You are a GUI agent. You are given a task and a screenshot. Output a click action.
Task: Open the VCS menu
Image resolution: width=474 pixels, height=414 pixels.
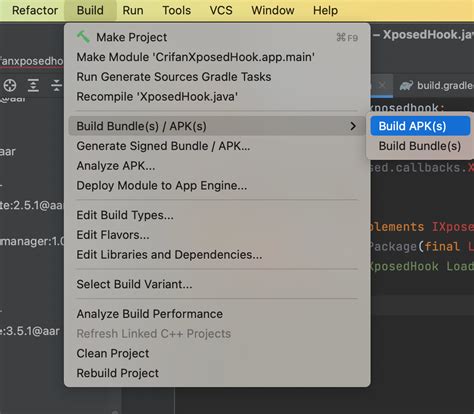221,10
